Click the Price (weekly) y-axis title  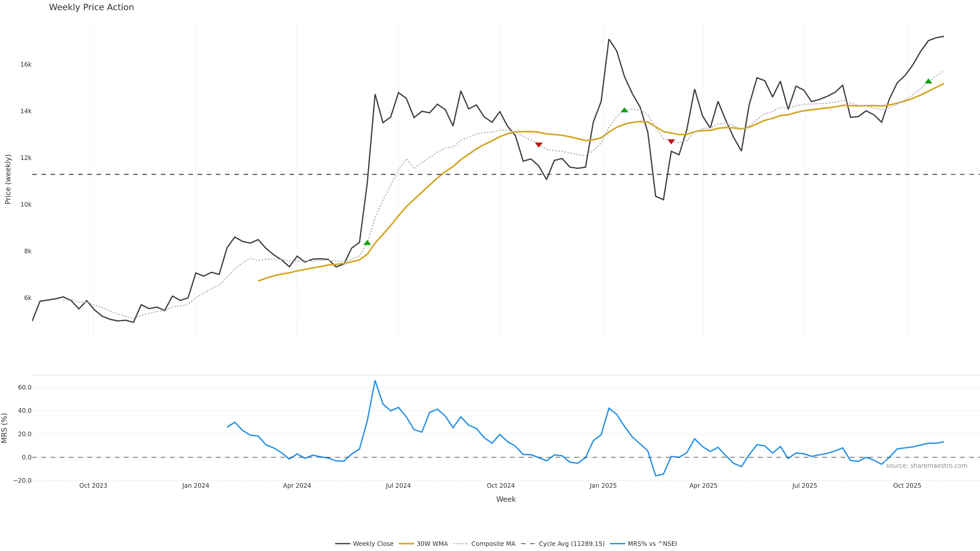click(8, 179)
